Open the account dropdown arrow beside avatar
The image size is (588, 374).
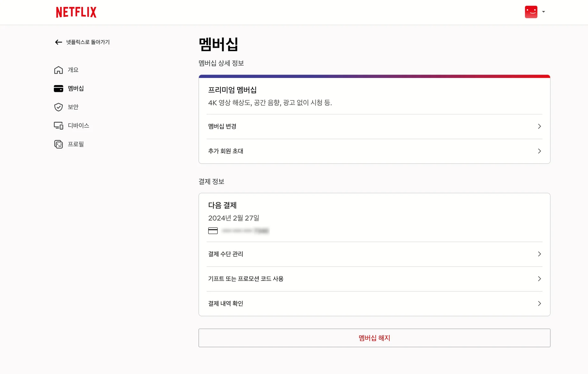(544, 12)
